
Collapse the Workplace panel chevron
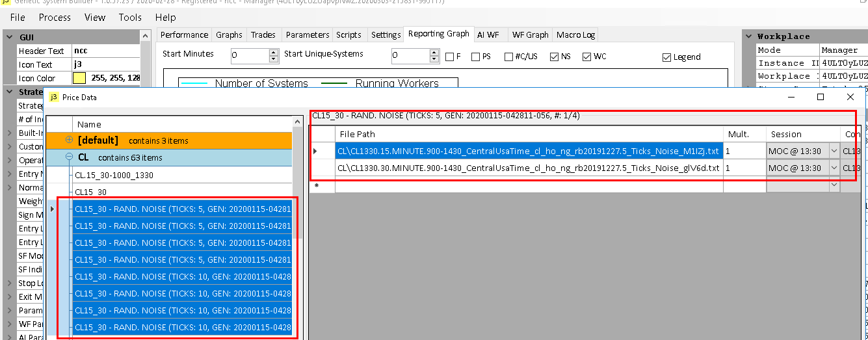[x=748, y=37]
